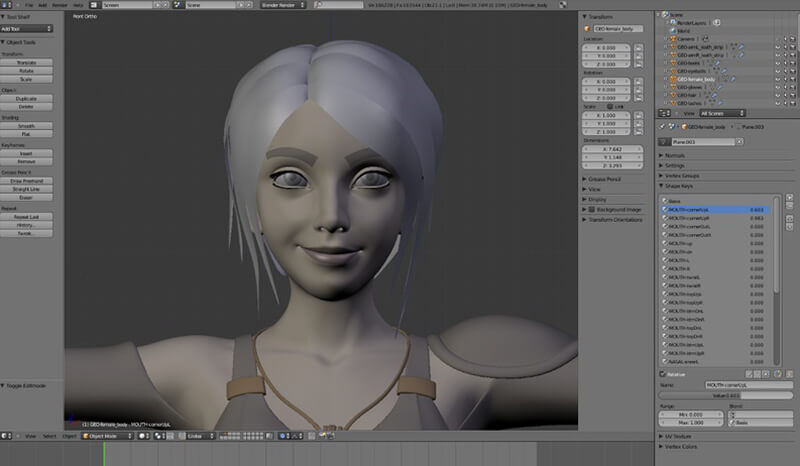Open the Object Mode dropdown

pyautogui.click(x=108, y=436)
